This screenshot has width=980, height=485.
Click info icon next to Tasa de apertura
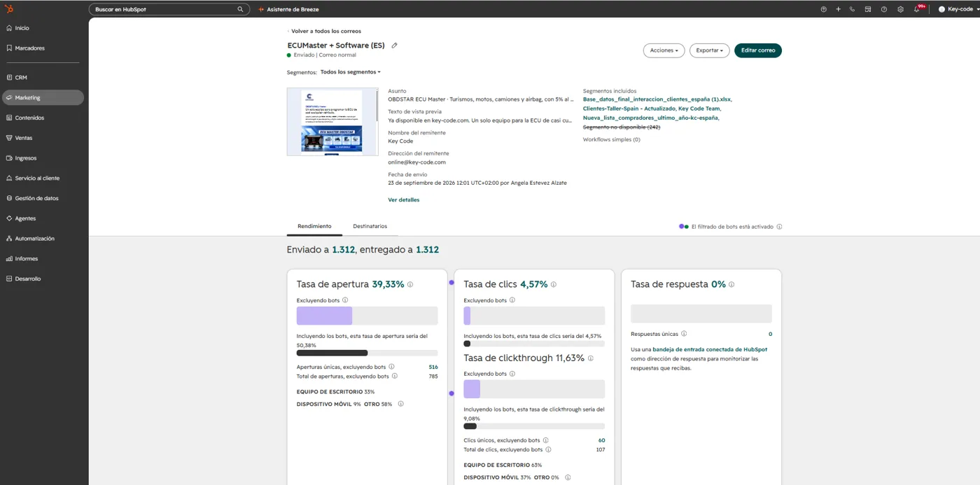point(410,285)
